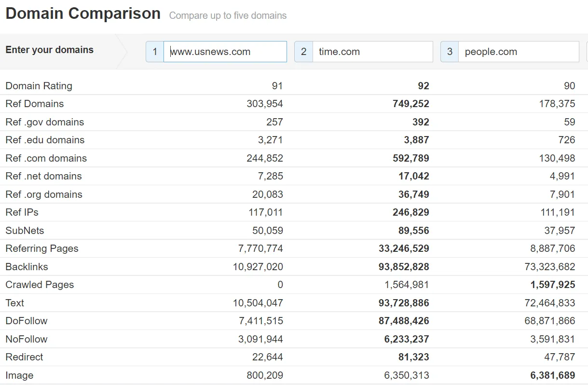Click the number 1 badge beside first domain
Screen dimensions: 588x385
pos(155,52)
